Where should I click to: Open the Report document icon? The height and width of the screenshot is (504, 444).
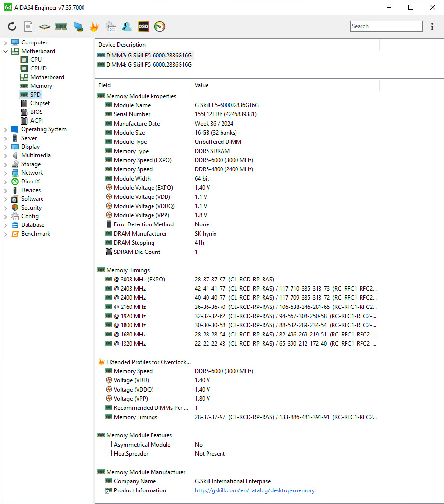28,27
